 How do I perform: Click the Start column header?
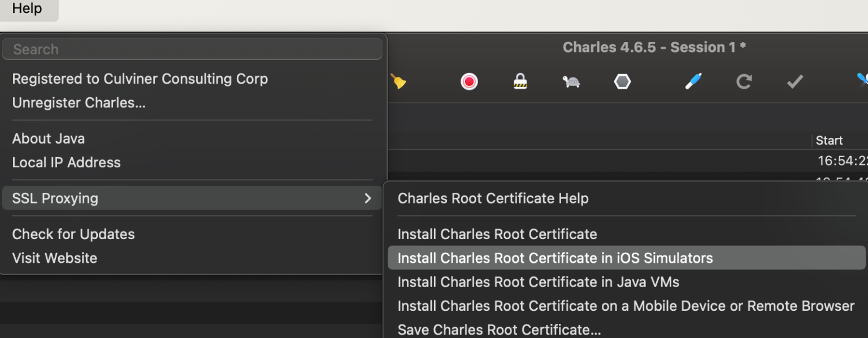click(x=829, y=140)
